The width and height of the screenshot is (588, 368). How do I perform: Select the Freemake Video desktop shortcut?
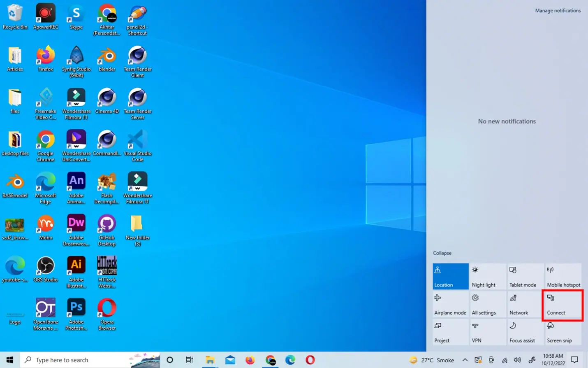coord(46,104)
